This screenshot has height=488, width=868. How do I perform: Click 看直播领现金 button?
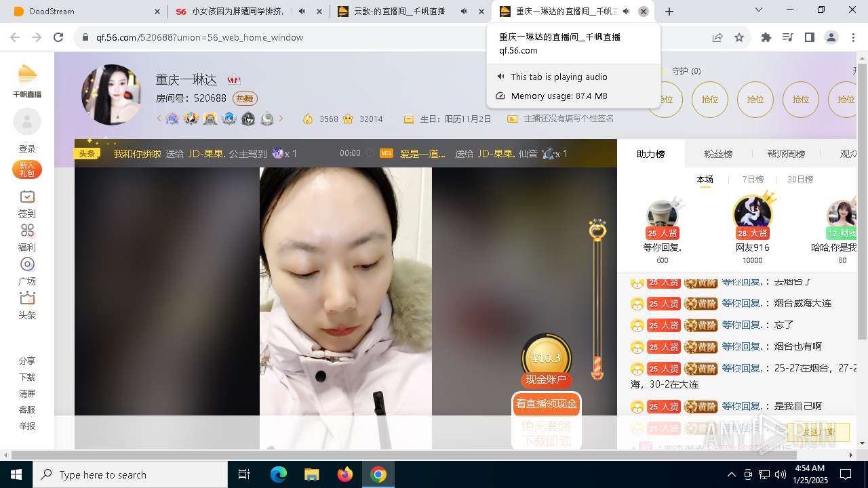547,404
